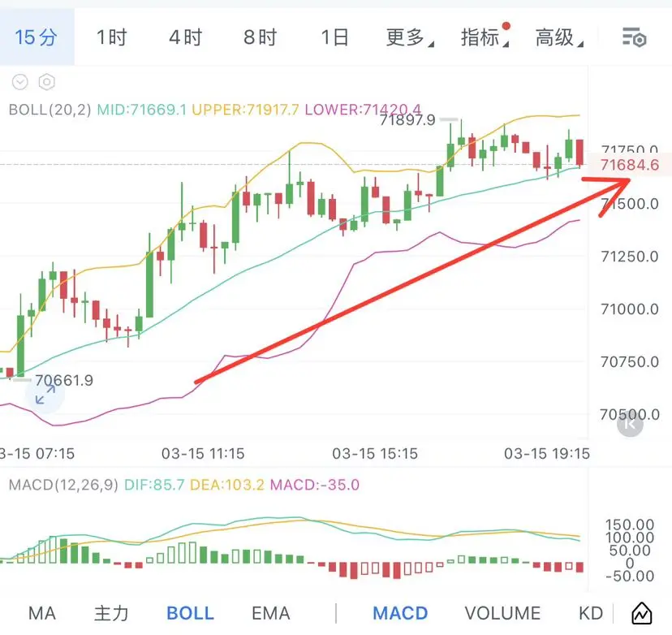Open the 更多 timeframe dropdown
672x635 pixels.
(410, 37)
